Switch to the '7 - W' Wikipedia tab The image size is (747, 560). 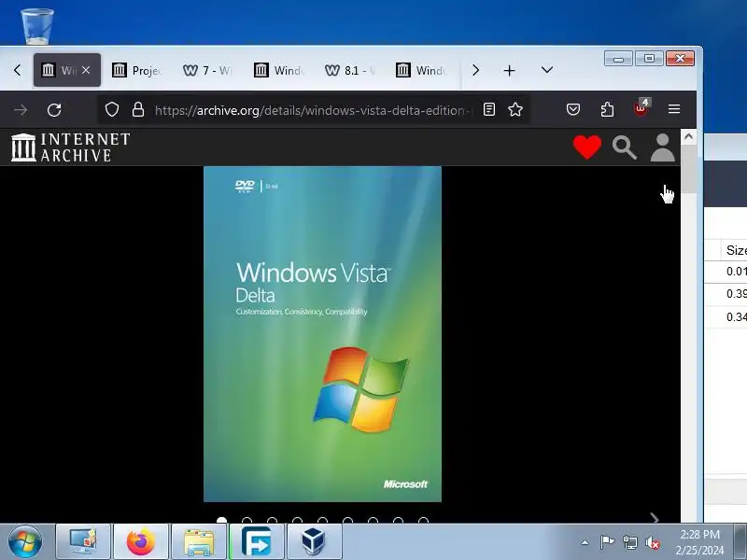coord(207,71)
